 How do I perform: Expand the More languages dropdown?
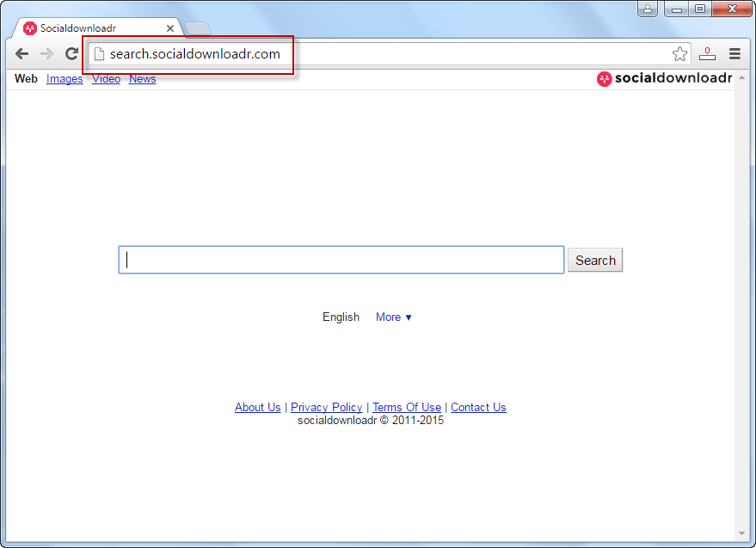(x=393, y=317)
